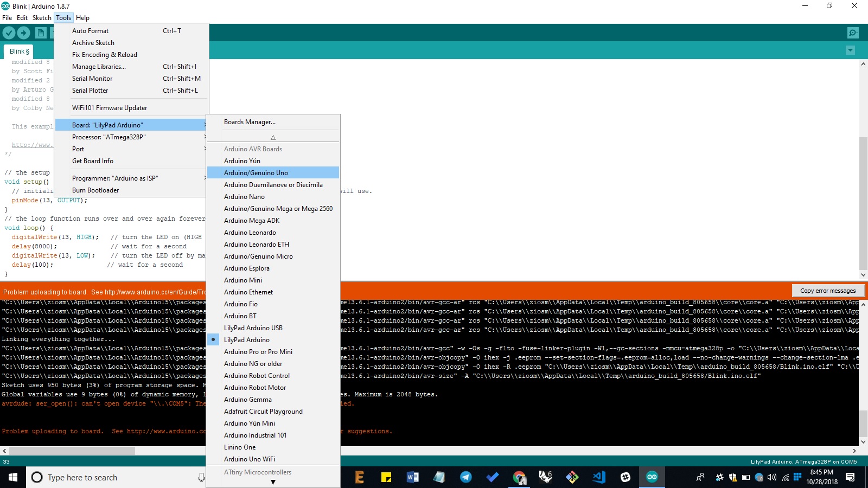Select Arduino Nano board
Image resolution: width=868 pixels, height=488 pixels.
273,197
